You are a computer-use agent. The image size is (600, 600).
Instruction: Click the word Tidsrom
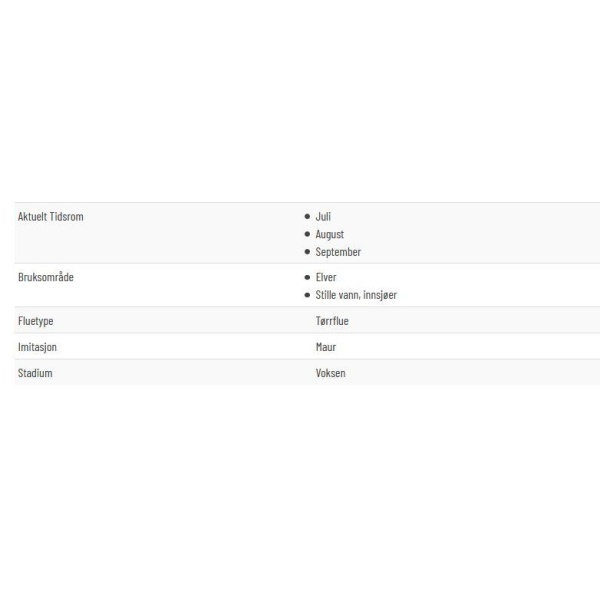click(67, 217)
